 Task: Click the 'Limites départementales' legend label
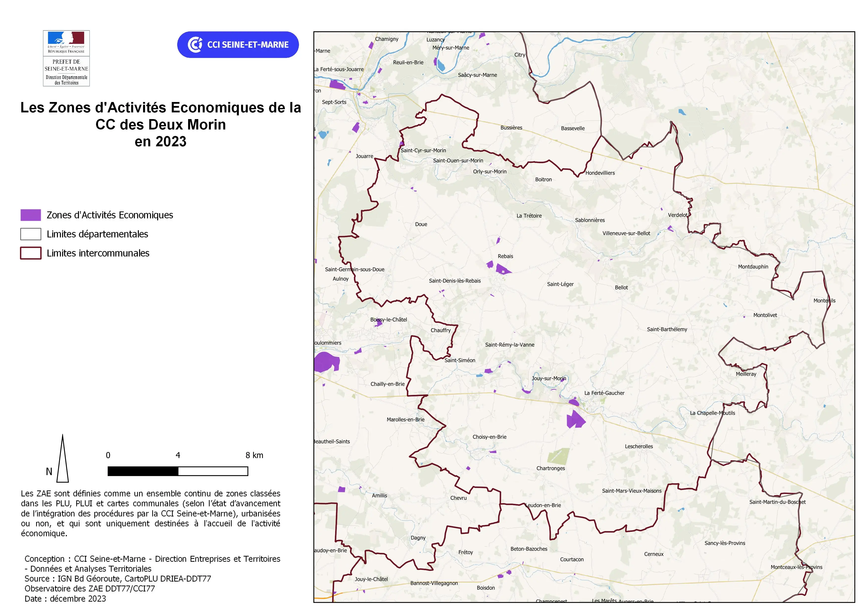click(98, 234)
